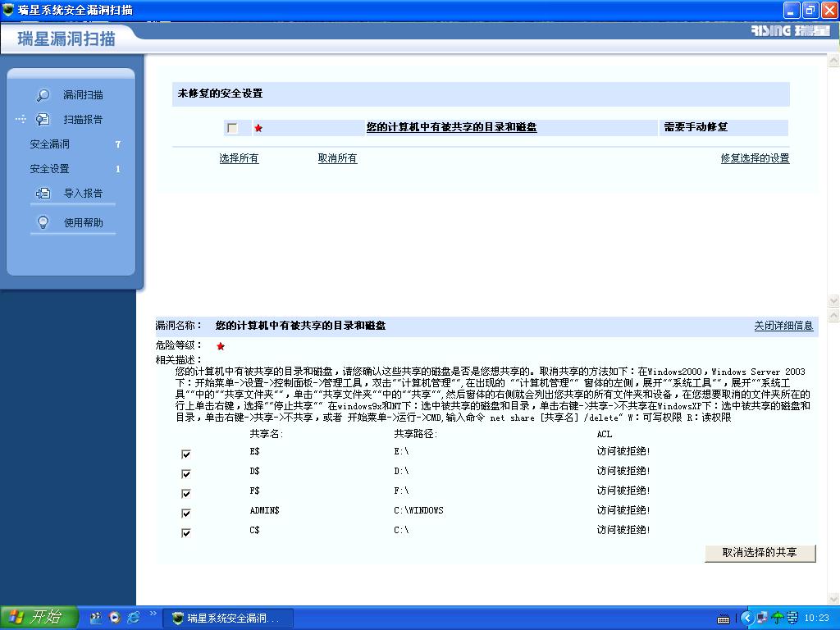Viewport: 840px width, 630px height.
Task: Click 取消选择的共享 button
Action: (x=760, y=553)
